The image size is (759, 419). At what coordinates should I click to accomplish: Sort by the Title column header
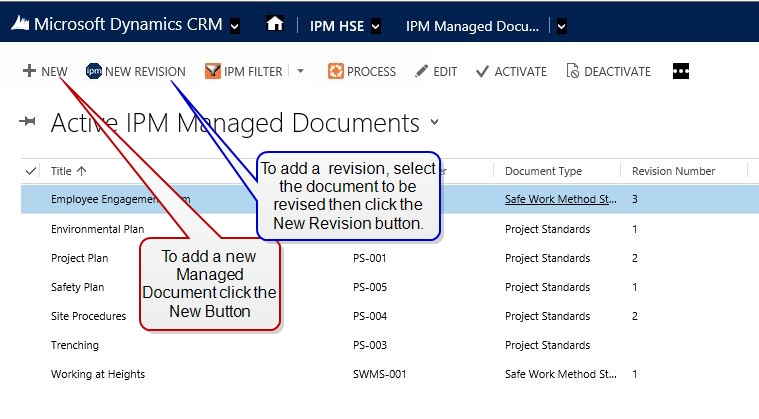click(68, 171)
